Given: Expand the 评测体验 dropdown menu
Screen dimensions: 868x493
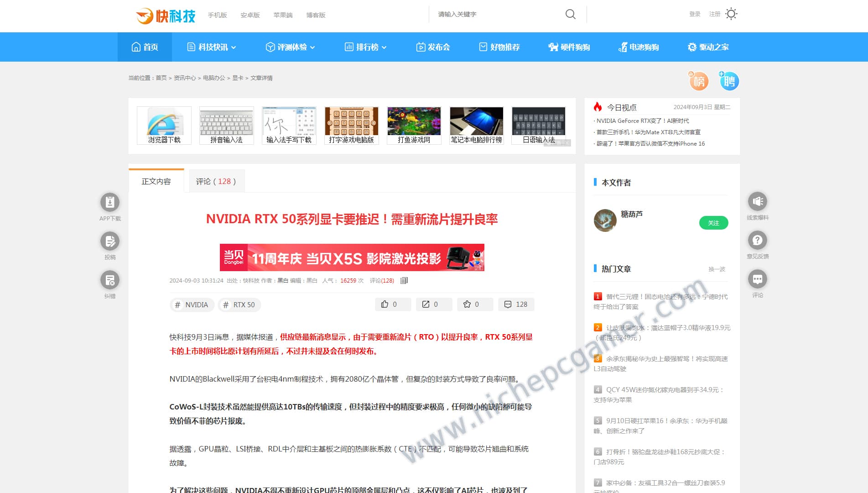Looking at the screenshot, I should (x=291, y=47).
